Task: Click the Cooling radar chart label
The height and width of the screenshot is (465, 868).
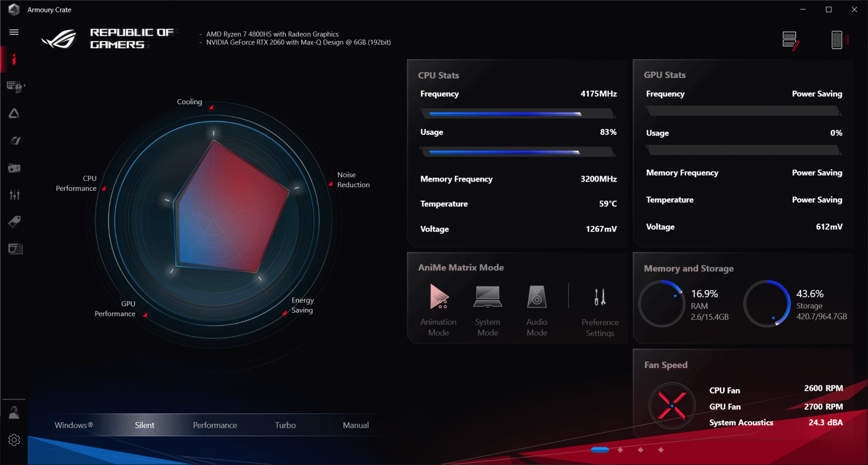Action: click(189, 102)
